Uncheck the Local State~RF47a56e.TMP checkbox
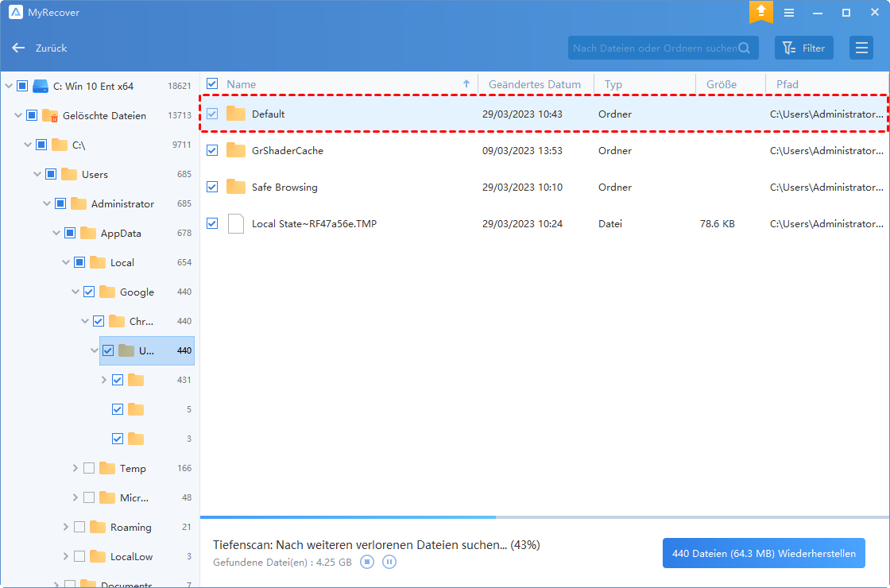 click(x=212, y=223)
